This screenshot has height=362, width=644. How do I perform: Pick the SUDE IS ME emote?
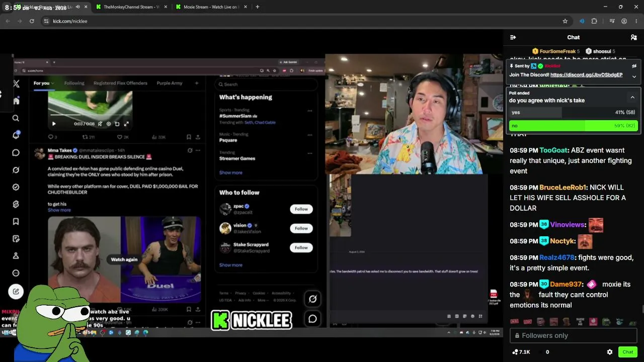point(580,322)
